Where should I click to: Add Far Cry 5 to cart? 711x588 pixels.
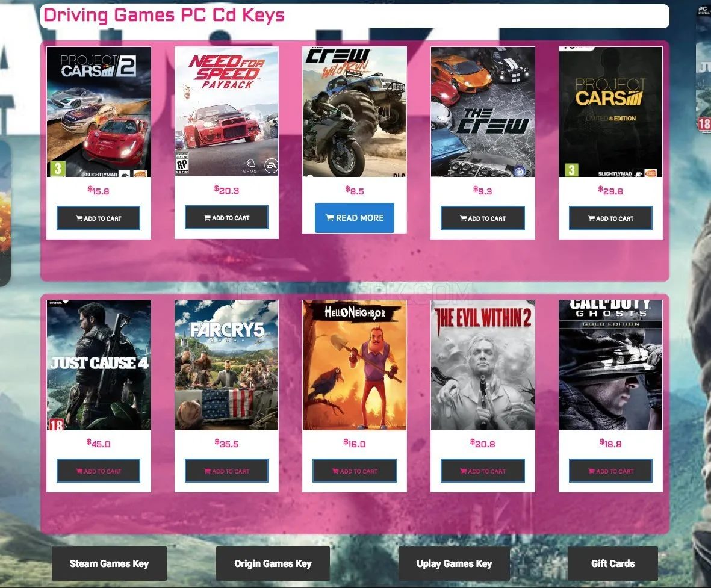226,471
